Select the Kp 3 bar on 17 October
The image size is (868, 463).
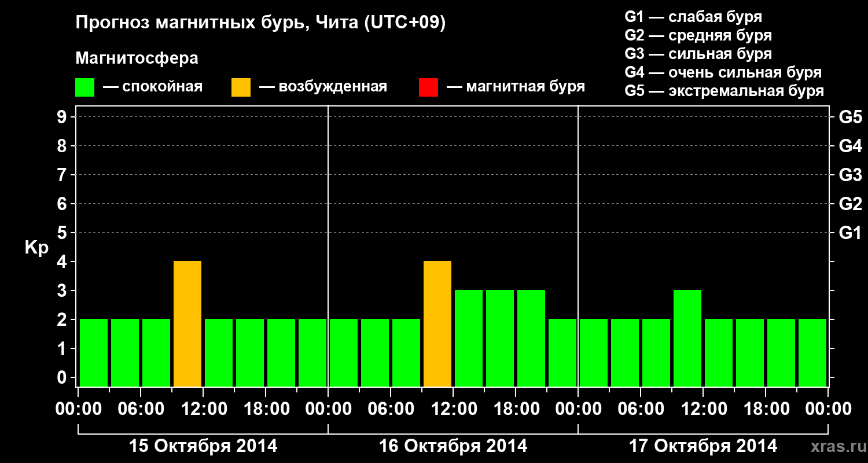[687, 339]
